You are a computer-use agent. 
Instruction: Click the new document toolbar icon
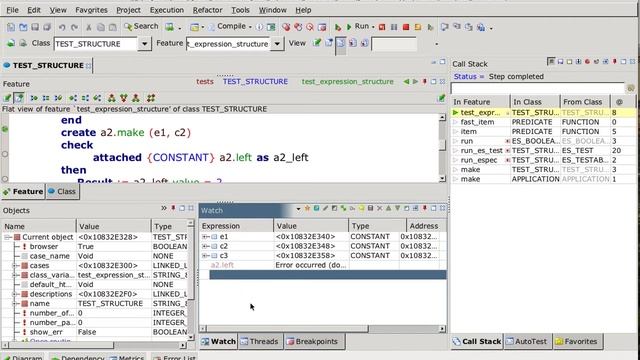(11, 27)
